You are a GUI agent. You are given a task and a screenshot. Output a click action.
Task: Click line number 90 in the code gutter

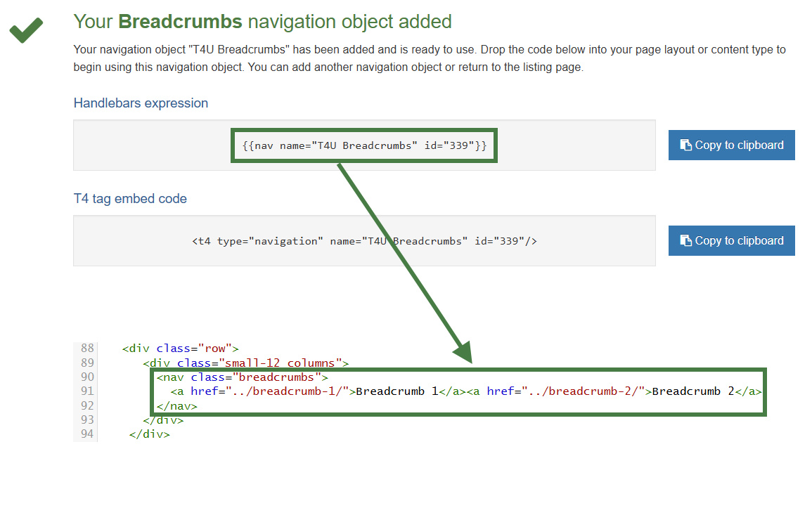[86, 377]
